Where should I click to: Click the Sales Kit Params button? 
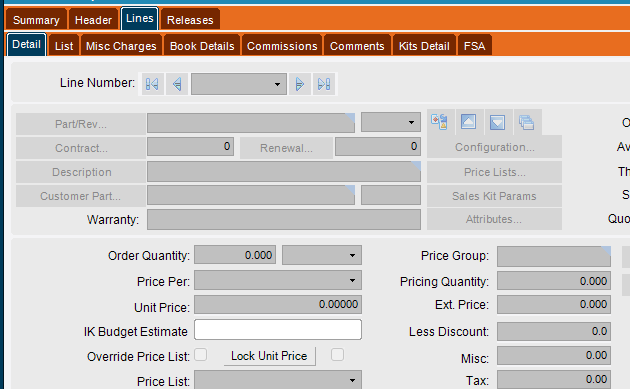click(494, 196)
